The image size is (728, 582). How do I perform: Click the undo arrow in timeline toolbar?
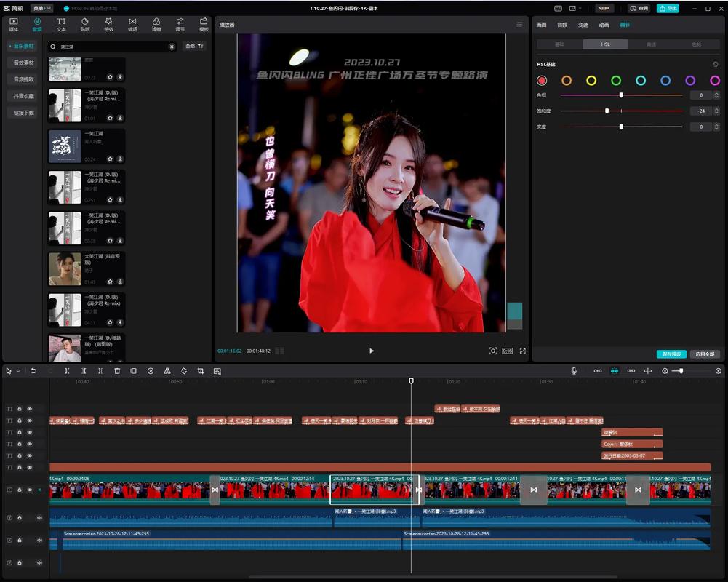point(33,371)
